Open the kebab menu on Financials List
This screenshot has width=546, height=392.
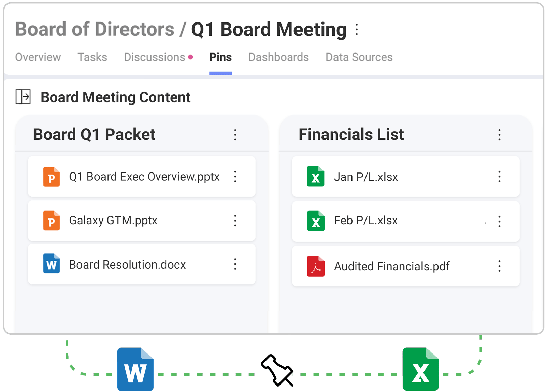[x=499, y=135]
